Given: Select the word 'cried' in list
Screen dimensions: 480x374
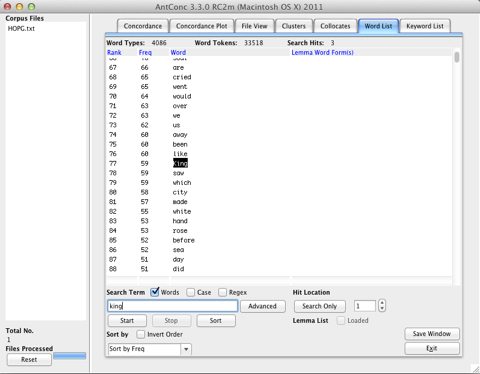Looking at the screenshot, I should click(x=182, y=77).
